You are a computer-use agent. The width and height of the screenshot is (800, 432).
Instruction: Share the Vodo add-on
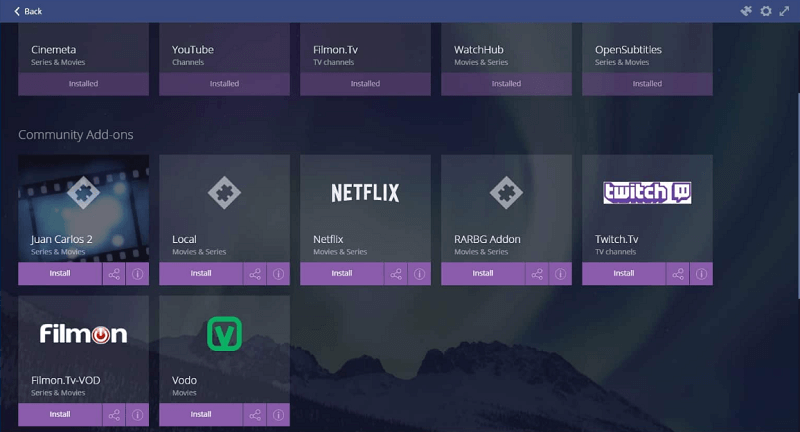click(255, 415)
